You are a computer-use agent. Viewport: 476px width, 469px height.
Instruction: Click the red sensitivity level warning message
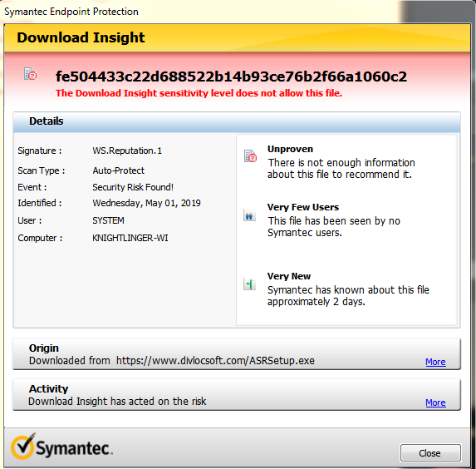pyautogui.click(x=199, y=93)
